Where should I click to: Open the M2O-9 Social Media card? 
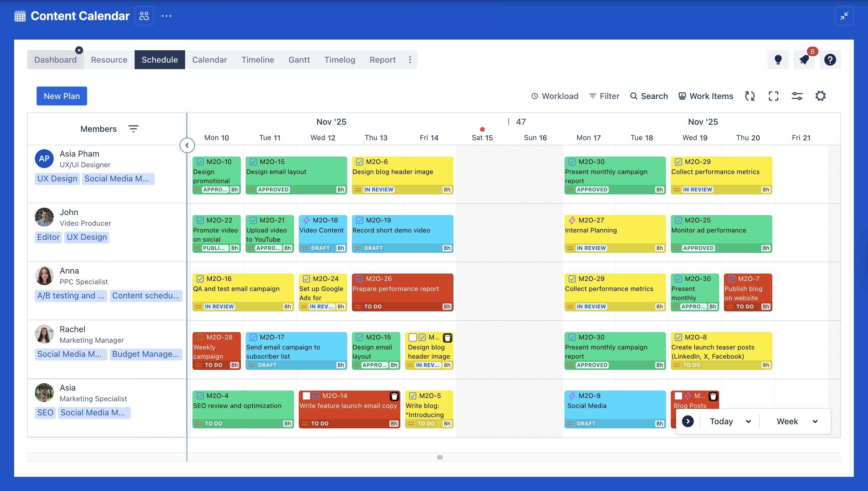615,409
